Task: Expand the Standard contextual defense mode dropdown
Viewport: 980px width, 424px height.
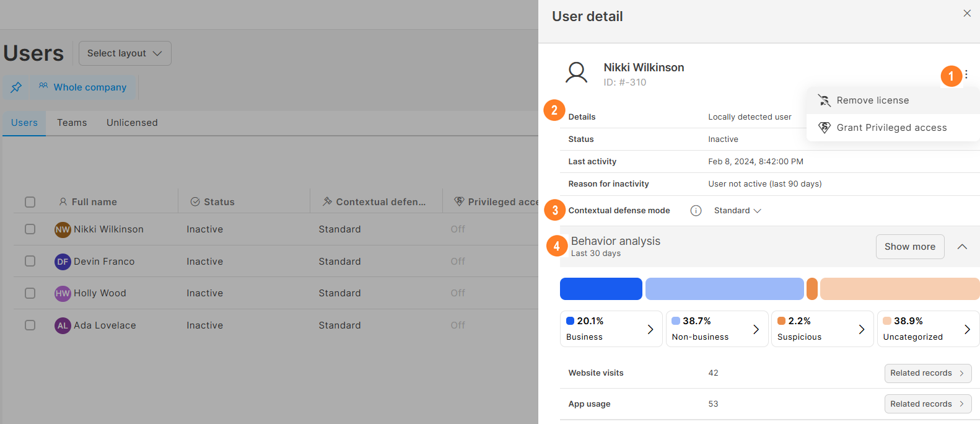Action: (737, 211)
